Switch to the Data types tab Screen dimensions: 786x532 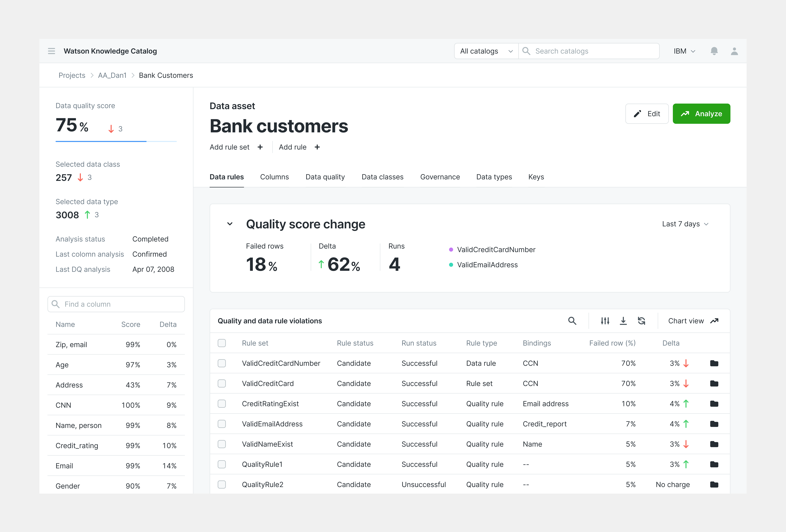pos(494,177)
